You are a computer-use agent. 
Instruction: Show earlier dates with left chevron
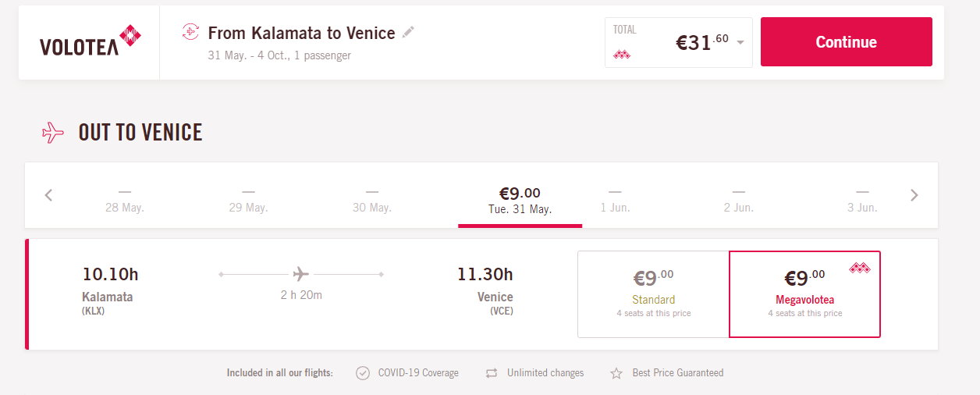[x=48, y=195]
